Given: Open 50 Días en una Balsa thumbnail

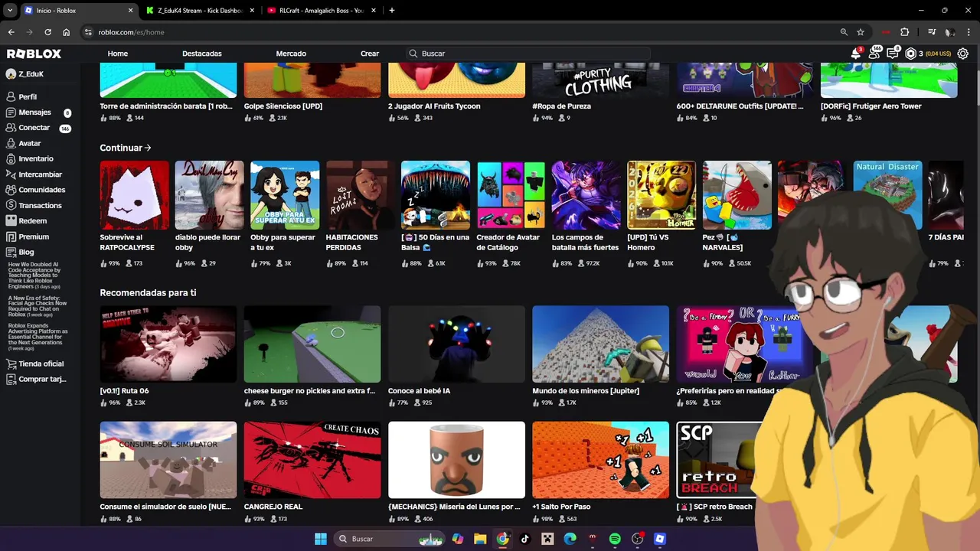Looking at the screenshot, I should [x=436, y=195].
